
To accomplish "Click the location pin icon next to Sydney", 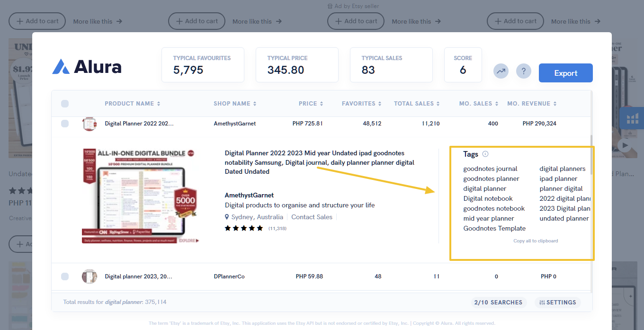I will [x=227, y=217].
